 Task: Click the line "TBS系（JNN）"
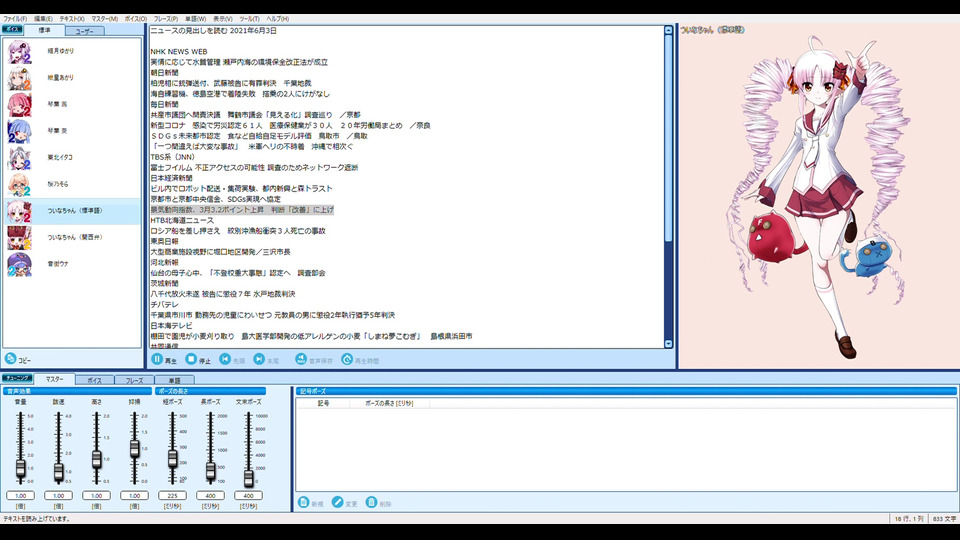tap(173, 157)
